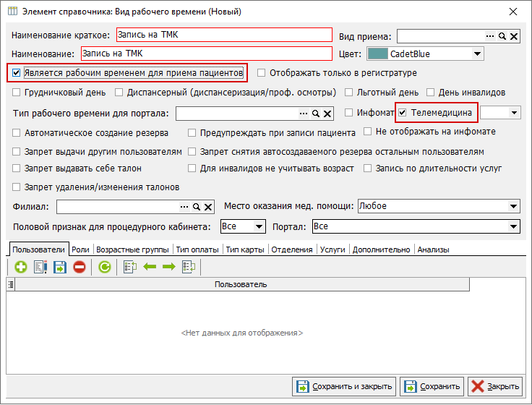
Task: Click the green left arrow icon
Action: 150,267
